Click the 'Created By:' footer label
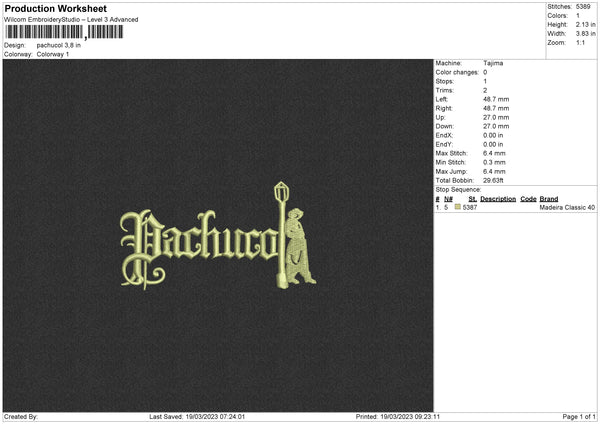Image resolution: width=600 pixels, height=424 pixels. (x=21, y=417)
